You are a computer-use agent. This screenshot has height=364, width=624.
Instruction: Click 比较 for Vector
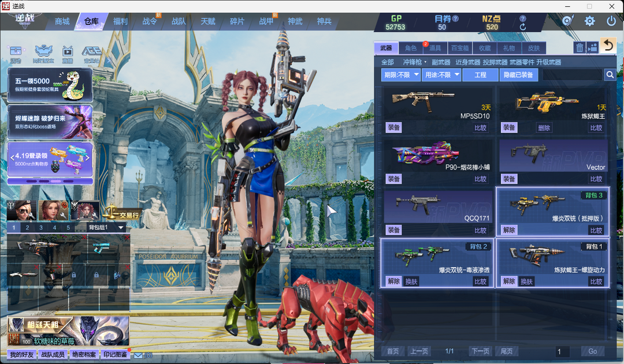click(x=596, y=179)
